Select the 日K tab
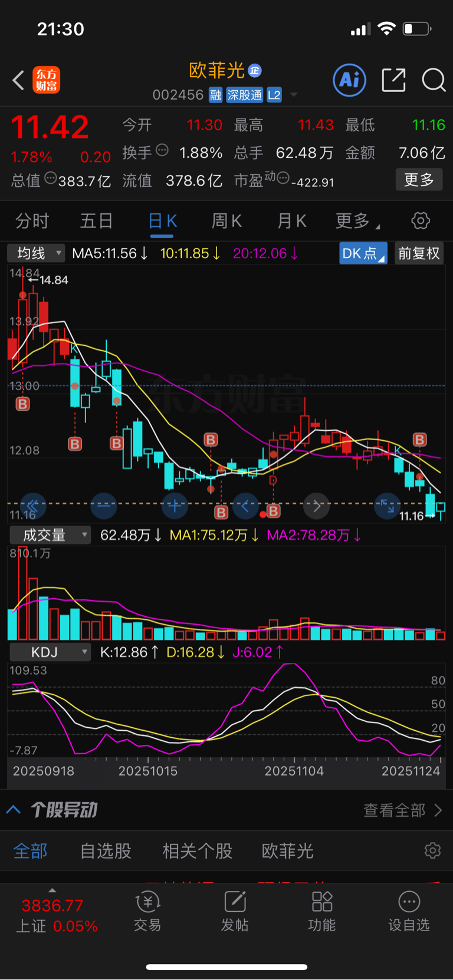This screenshot has width=453, height=980. tap(162, 221)
